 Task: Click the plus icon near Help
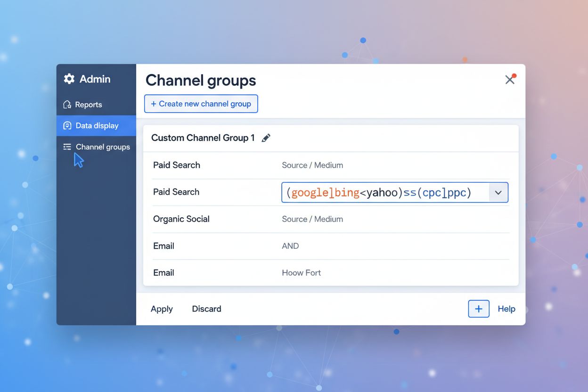pos(478,309)
